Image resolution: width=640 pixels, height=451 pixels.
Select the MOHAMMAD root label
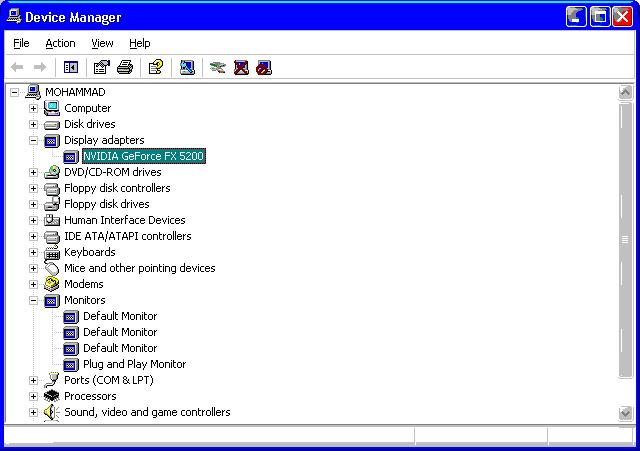tap(75, 92)
